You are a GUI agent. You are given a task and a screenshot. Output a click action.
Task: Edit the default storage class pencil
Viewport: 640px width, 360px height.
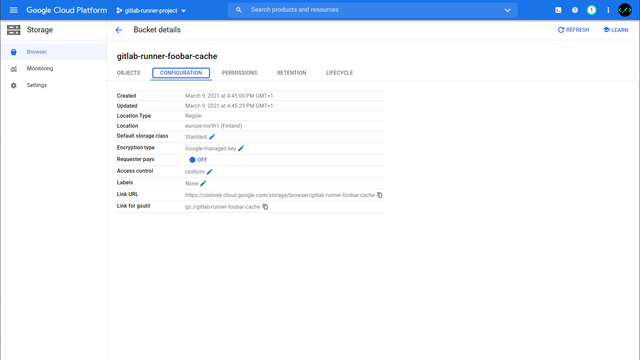[x=212, y=137]
